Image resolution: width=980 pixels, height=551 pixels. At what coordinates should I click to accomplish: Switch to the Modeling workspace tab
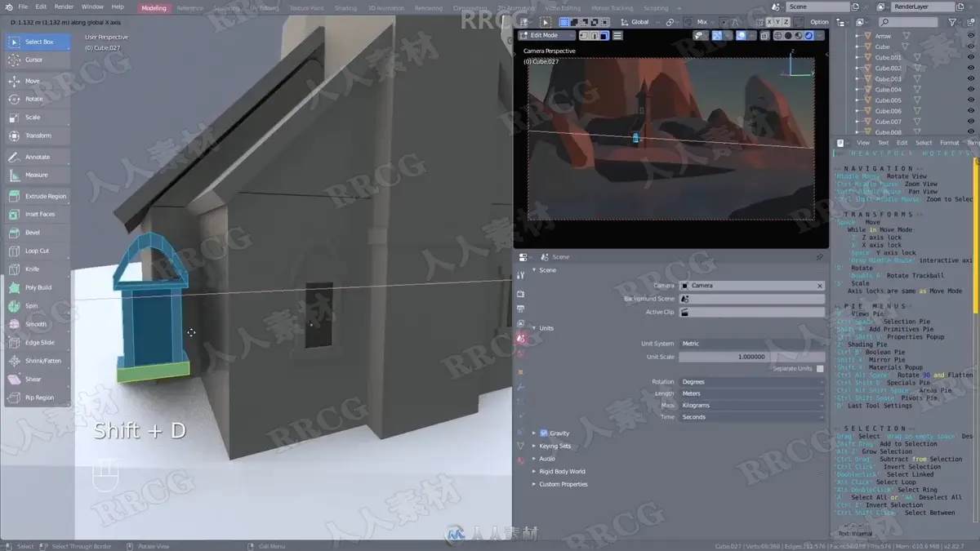[154, 8]
